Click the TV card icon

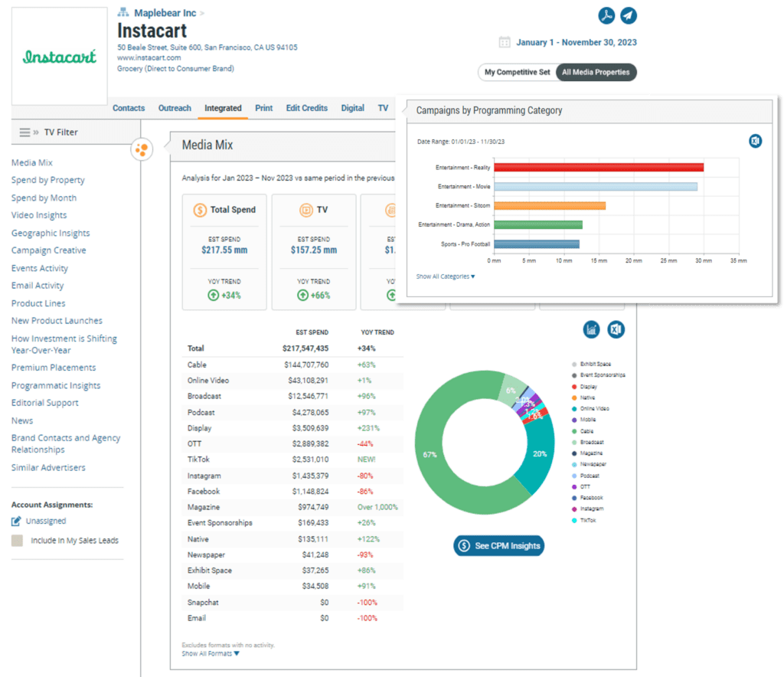[305, 210]
